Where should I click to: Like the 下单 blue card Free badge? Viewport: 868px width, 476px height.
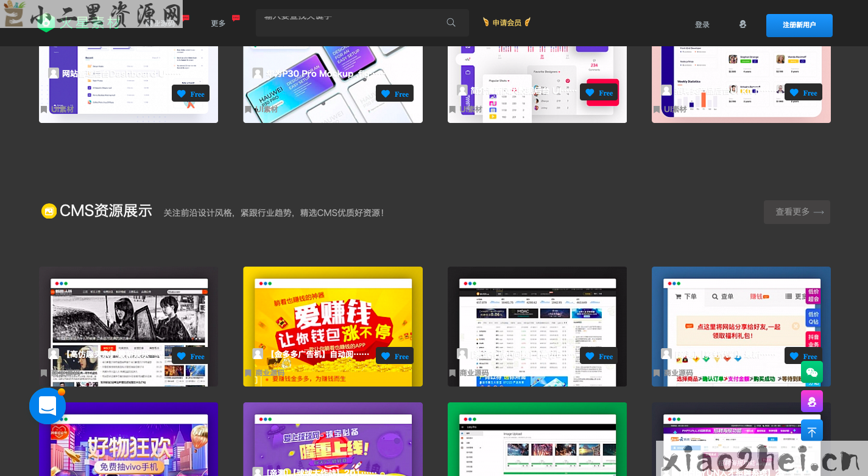pyautogui.click(x=803, y=355)
